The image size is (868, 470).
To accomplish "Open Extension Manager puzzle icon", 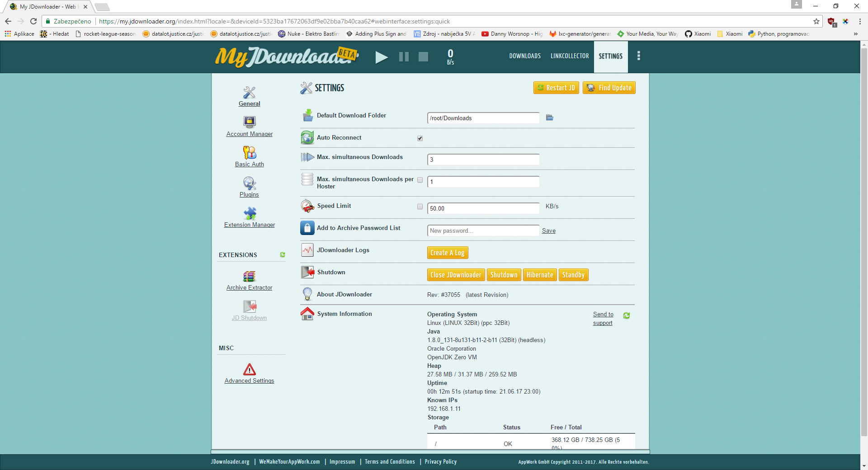I will tap(250, 213).
